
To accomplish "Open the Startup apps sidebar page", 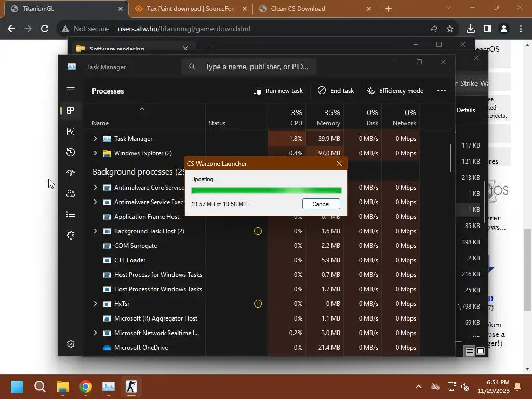I will pos(71,172).
